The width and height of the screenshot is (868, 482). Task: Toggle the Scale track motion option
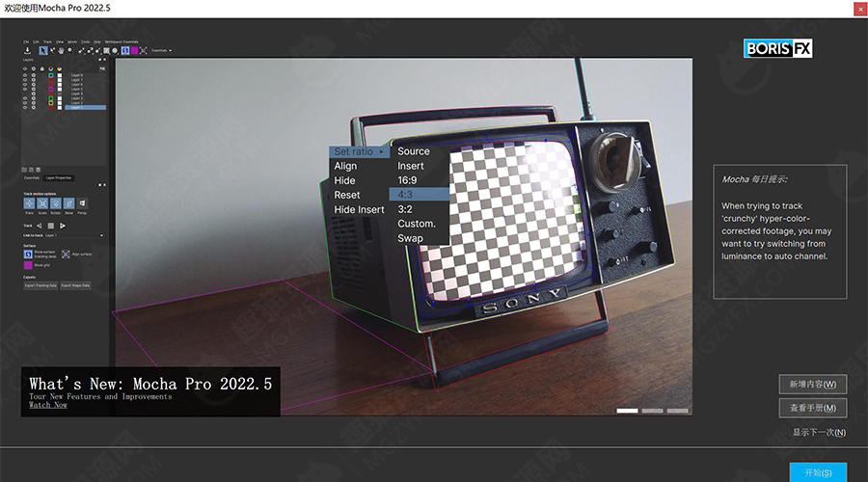pyautogui.click(x=42, y=203)
